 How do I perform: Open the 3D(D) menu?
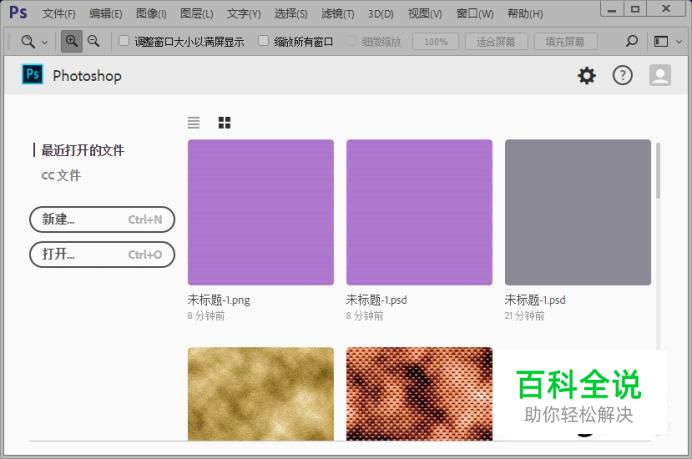pyautogui.click(x=381, y=14)
